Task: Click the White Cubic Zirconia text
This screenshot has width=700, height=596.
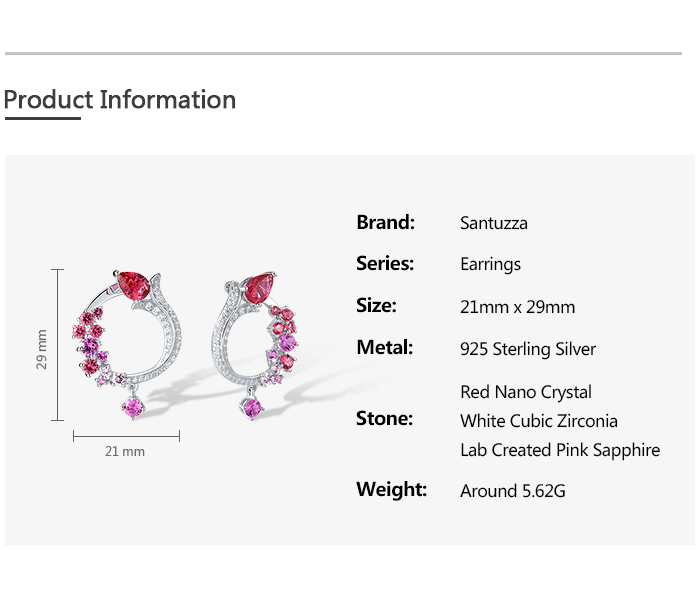Action: tap(538, 421)
